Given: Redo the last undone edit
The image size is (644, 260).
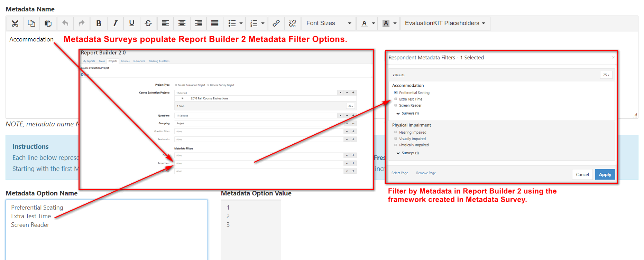Looking at the screenshot, I should (x=81, y=23).
